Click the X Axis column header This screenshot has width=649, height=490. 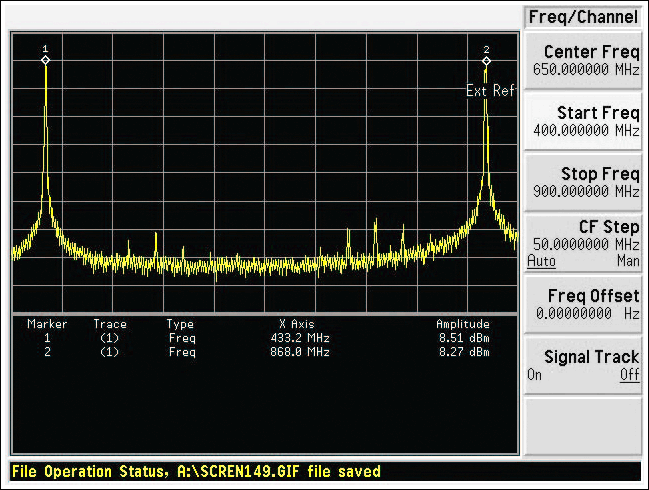click(297, 324)
